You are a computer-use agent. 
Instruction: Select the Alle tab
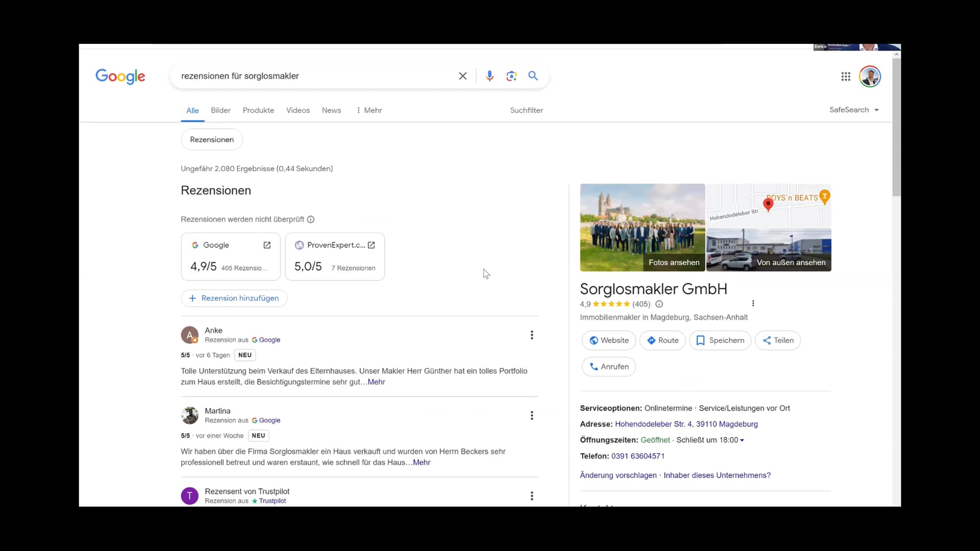[x=192, y=110]
